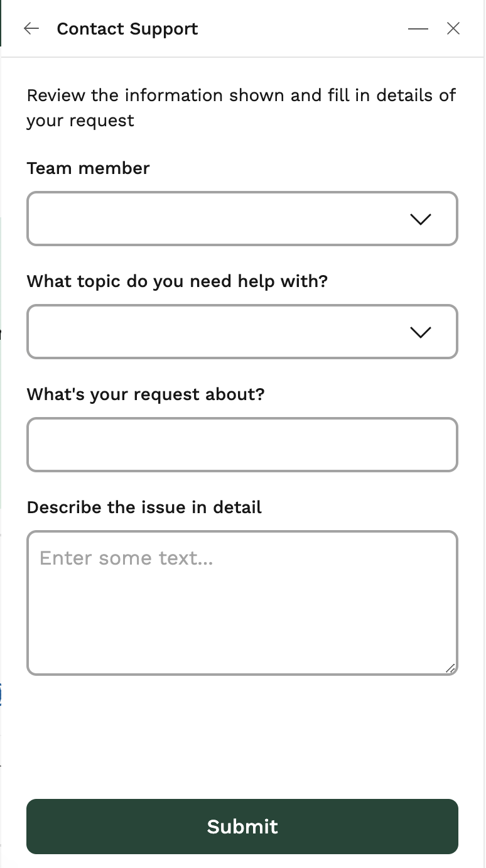This screenshot has width=486, height=868.
Task: Click the back arrow in the header
Action: click(x=31, y=28)
